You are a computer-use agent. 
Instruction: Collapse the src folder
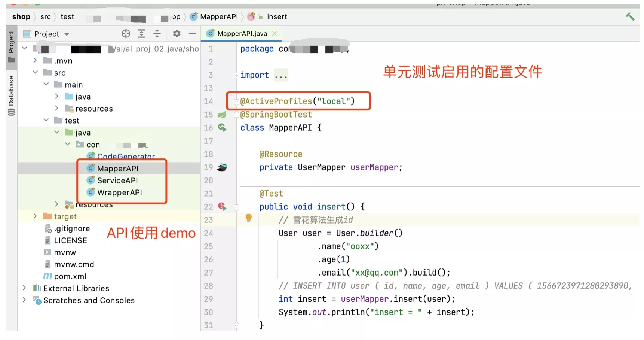coord(35,72)
